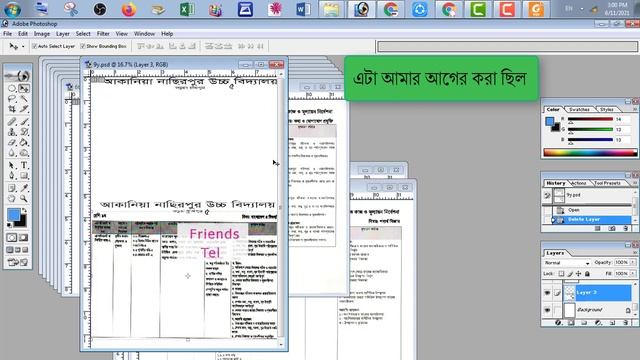Open Layers panel flyout menu arrow
Screen dimensions: 640x360
pyautogui.click(x=635, y=253)
